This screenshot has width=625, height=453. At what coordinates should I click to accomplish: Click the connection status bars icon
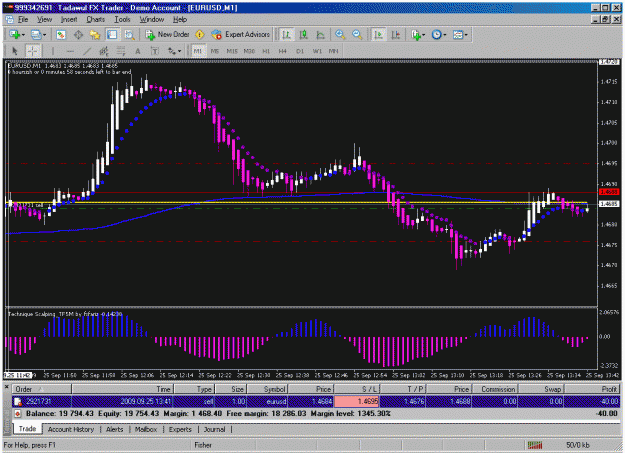[535, 445]
